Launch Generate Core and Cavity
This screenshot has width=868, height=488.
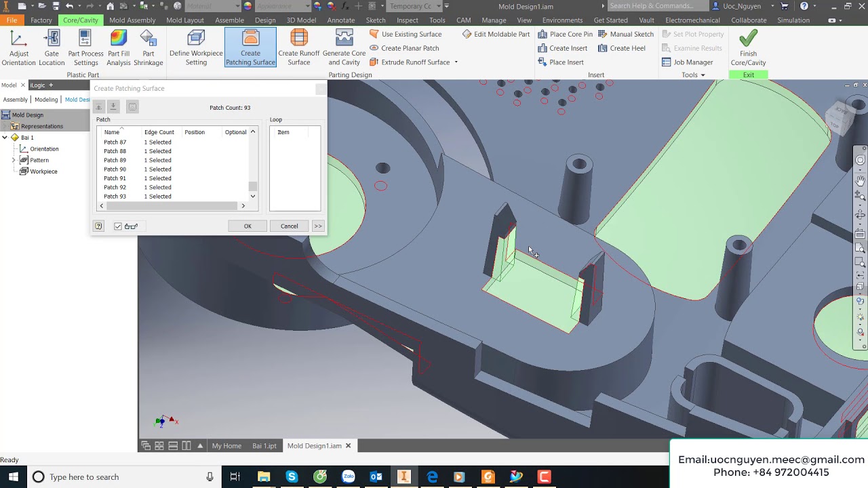pyautogui.click(x=344, y=48)
